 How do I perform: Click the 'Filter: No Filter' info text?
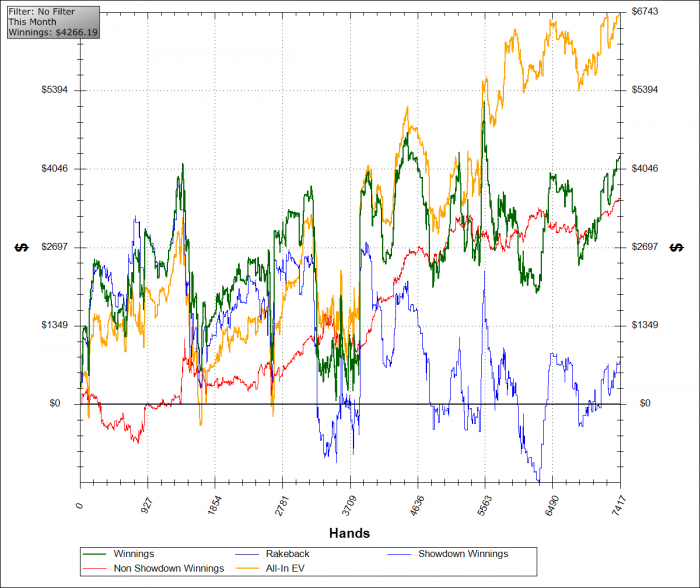[x=42, y=12]
